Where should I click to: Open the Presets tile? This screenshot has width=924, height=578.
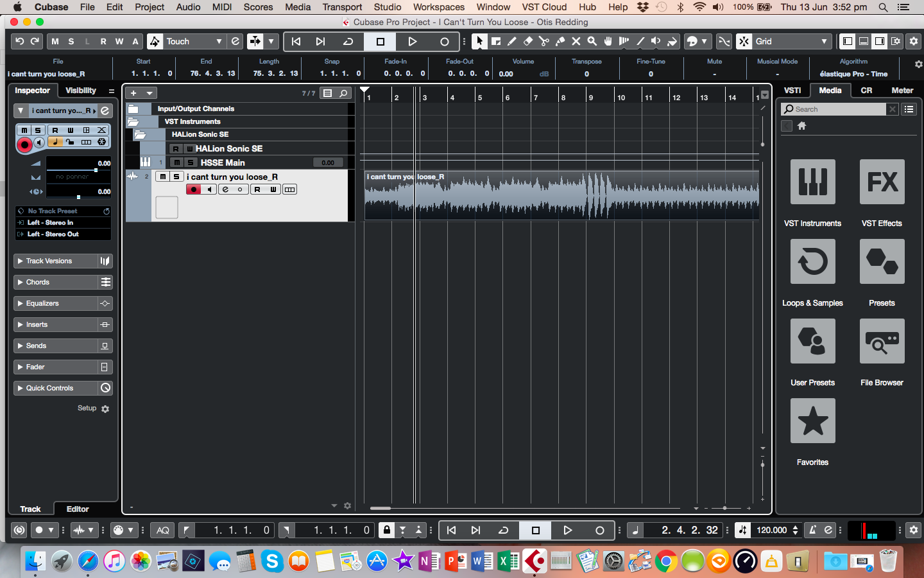point(882,261)
